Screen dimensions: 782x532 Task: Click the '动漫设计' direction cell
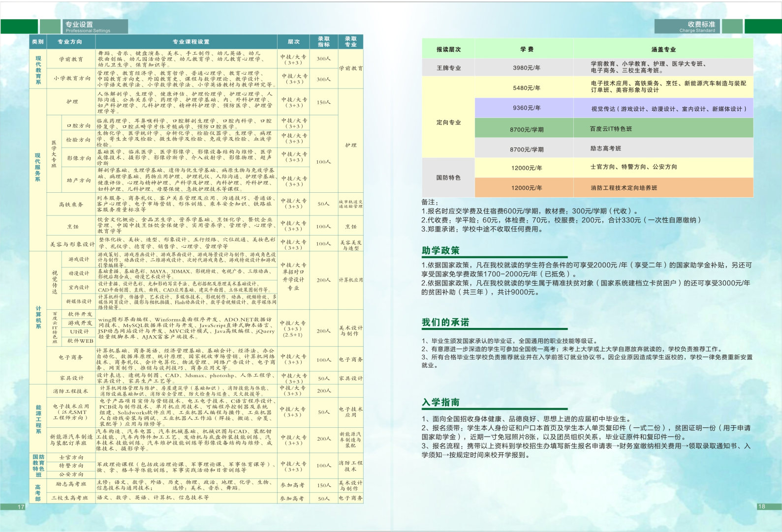[x=79, y=273]
